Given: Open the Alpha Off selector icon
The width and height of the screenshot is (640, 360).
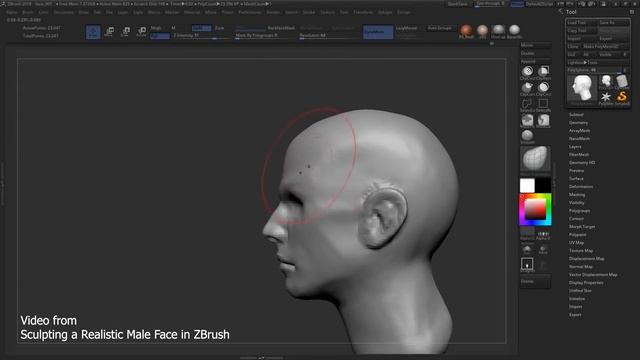Looking at the screenshot, I should (527, 234).
